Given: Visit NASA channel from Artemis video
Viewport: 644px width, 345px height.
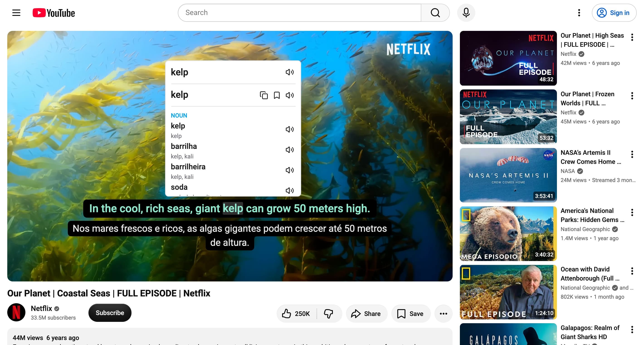Looking at the screenshot, I should point(568,171).
